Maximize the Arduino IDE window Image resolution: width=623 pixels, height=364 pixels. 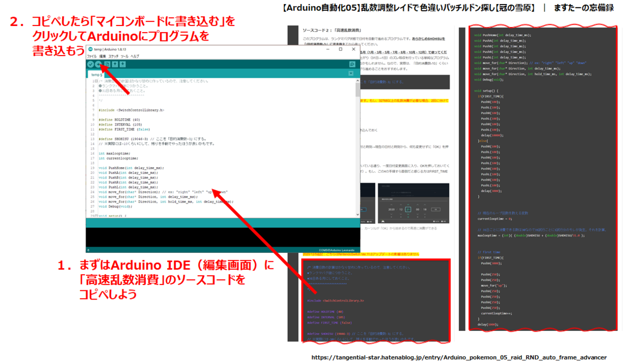(x=340, y=49)
